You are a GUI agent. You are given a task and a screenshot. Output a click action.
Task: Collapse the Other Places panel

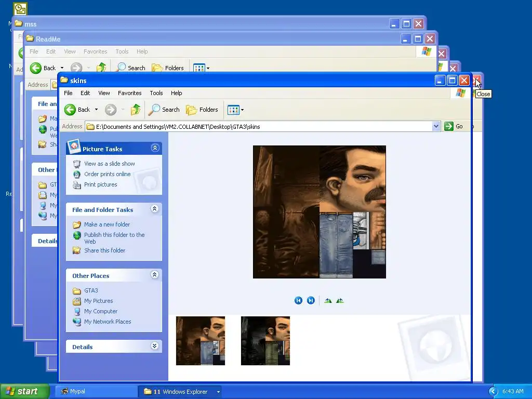pyautogui.click(x=155, y=275)
